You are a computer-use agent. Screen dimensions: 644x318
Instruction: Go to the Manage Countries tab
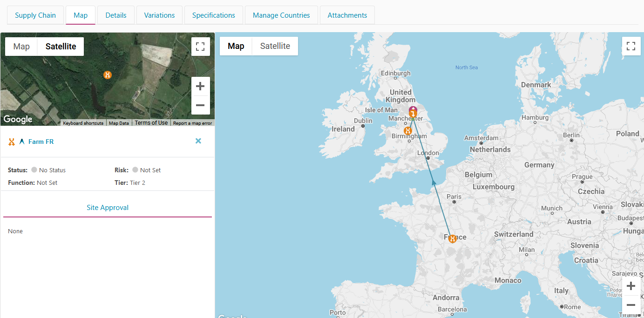point(281,15)
